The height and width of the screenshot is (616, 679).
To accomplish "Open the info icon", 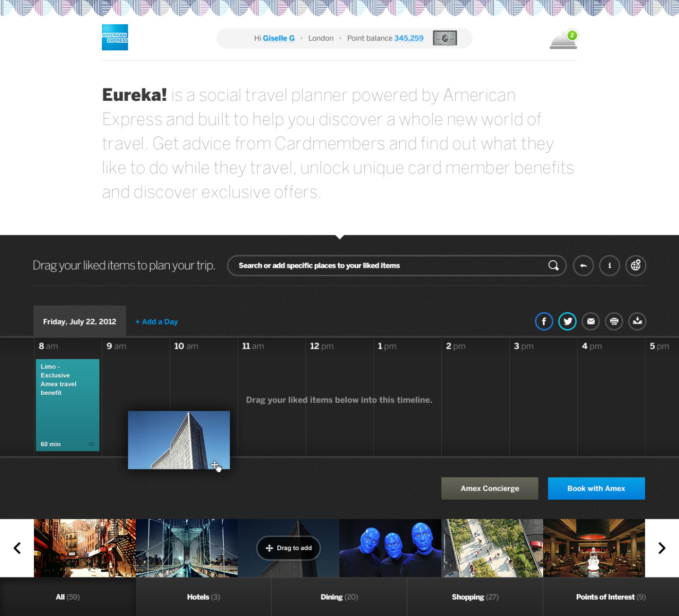I will click(610, 265).
